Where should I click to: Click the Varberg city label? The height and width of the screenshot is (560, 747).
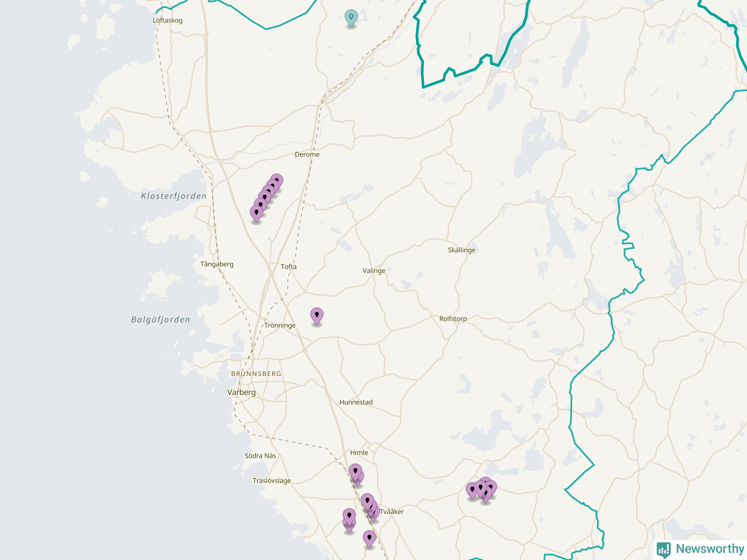pos(241,392)
